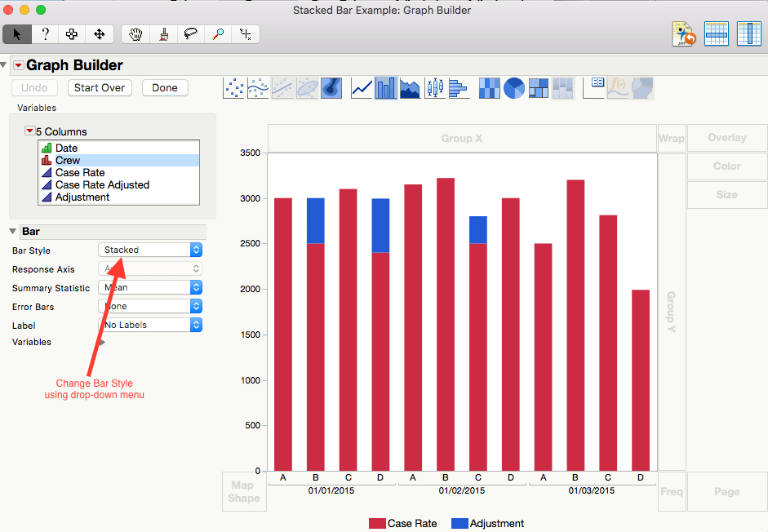
Task: Choose the Heatmap element icon
Action: tap(490, 89)
